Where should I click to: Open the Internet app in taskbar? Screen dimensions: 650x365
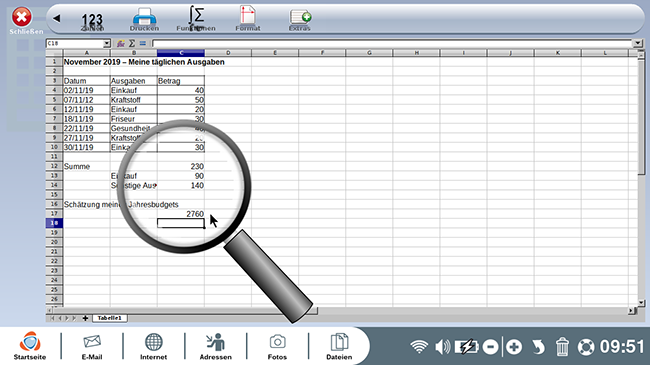point(153,346)
